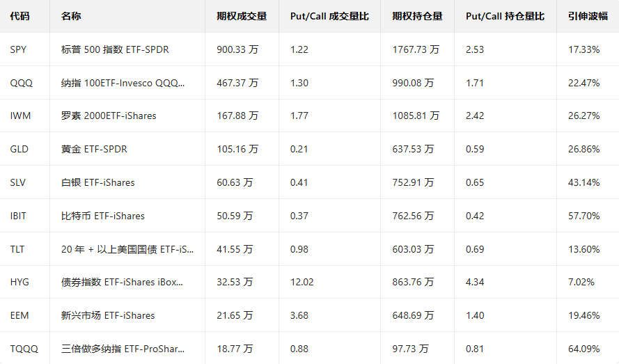Click TLT implied volatility 13.60% cell
Image resolution: width=619 pixels, height=364 pixels.
pos(583,249)
